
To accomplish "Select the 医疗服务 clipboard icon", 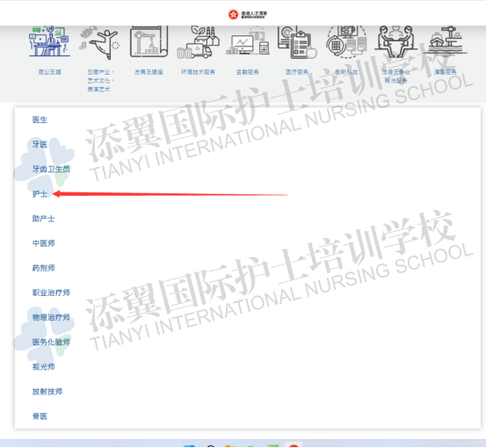I will [297, 42].
